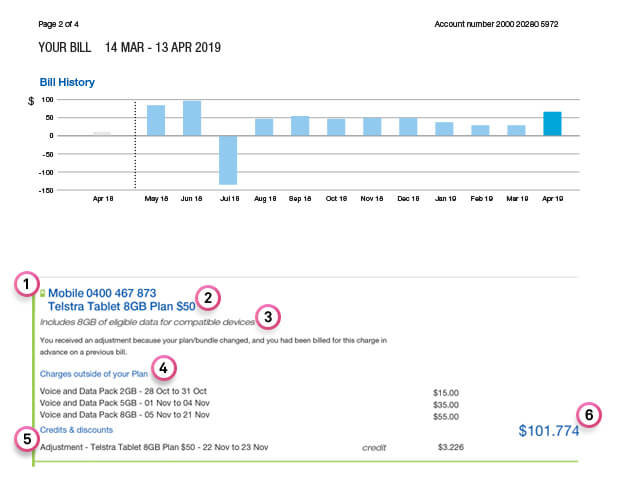The height and width of the screenshot is (498, 620).
Task: Click the $101.774 total amount
Action: (x=549, y=431)
